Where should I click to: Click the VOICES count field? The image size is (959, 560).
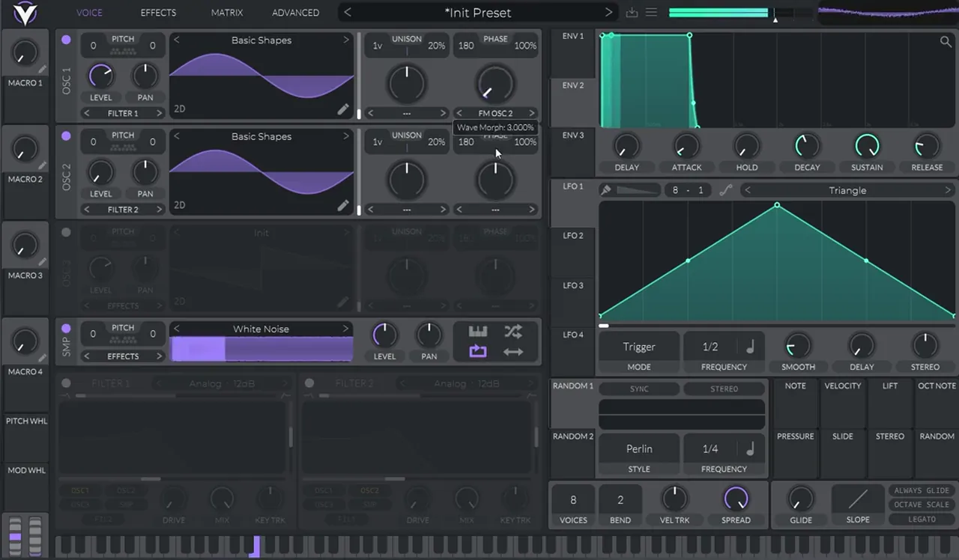tap(573, 500)
